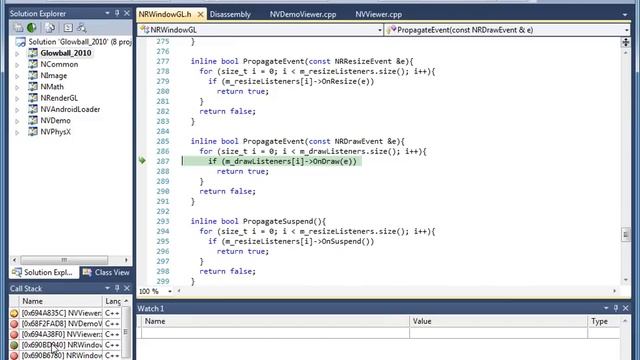This screenshot has width=640, height=360.
Task: Click the green Refresh icon in Solution Explorer
Action: (32, 28)
